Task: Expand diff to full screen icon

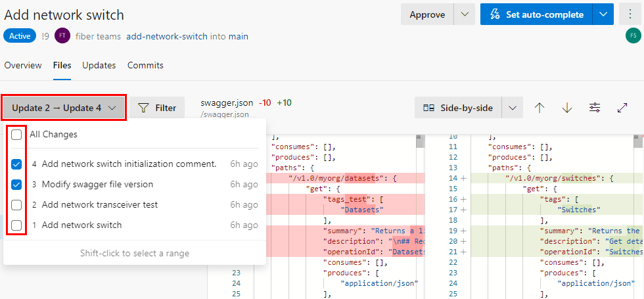Action: click(x=622, y=108)
